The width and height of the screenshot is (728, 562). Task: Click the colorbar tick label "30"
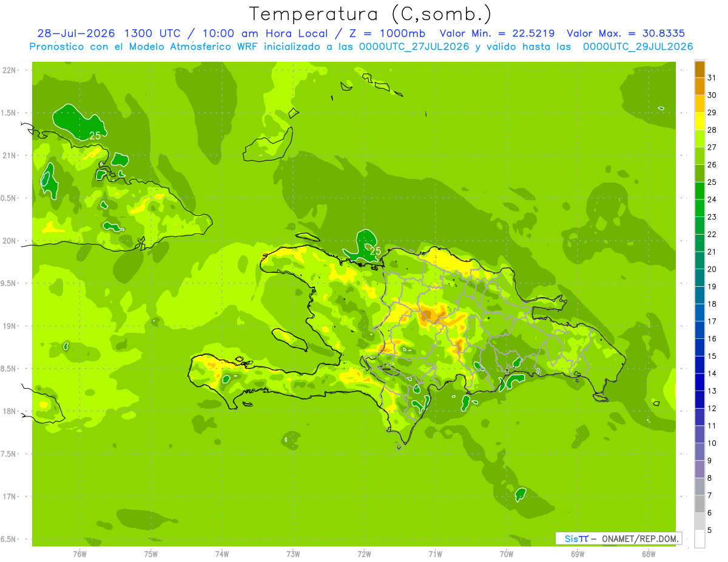tap(712, 95)
